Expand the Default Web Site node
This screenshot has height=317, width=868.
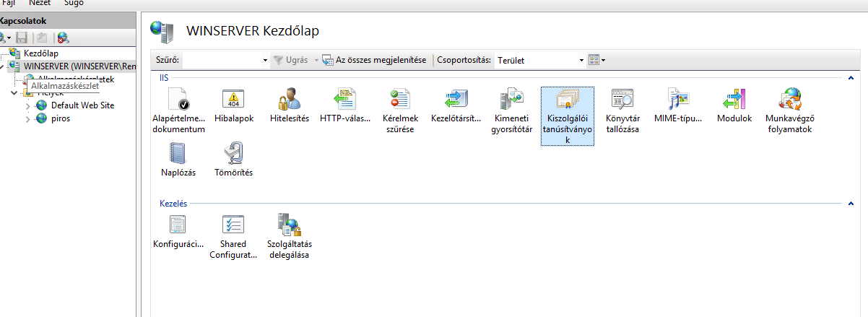tap(28, 105)
